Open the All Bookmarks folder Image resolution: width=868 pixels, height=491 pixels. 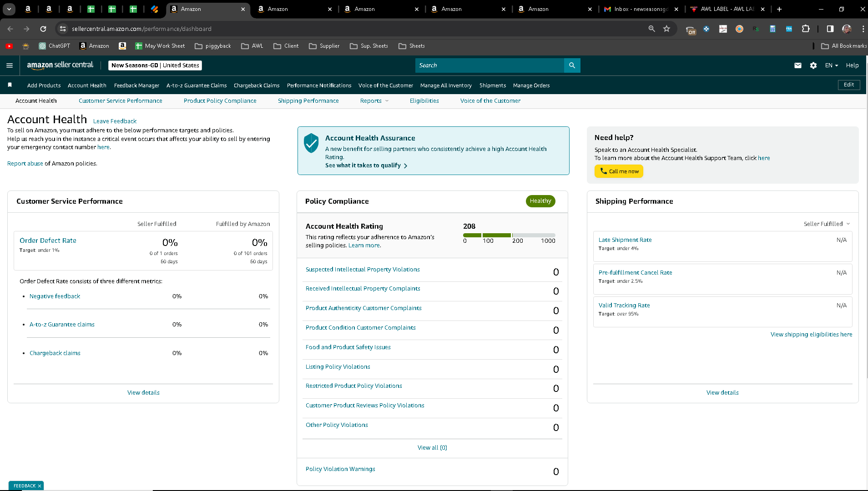(x=844, y=46)
